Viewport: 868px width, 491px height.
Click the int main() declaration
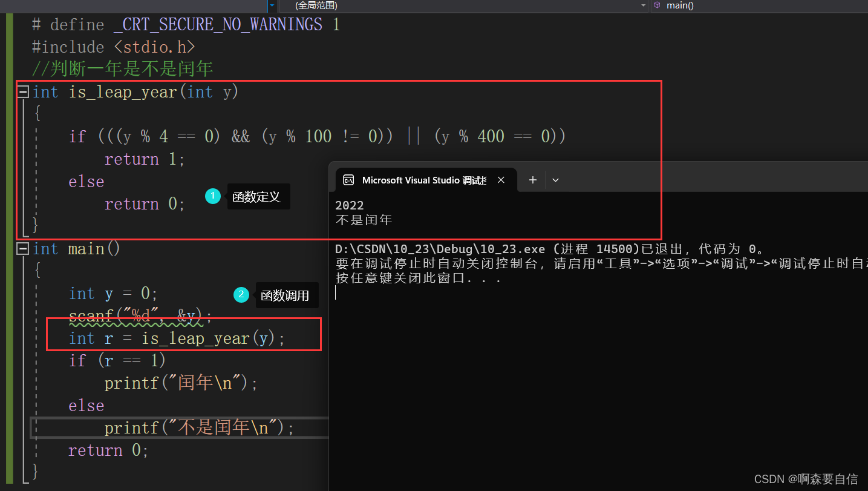76,249
